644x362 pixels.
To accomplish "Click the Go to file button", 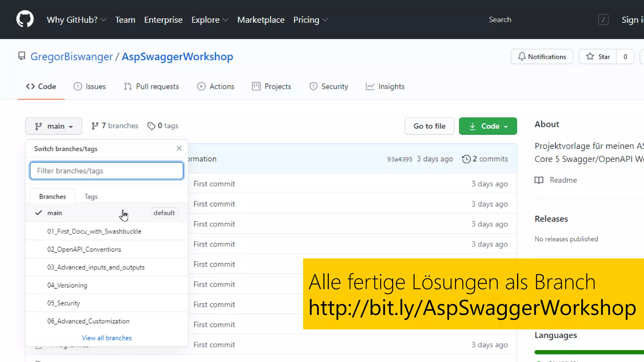I will (429, 126).
